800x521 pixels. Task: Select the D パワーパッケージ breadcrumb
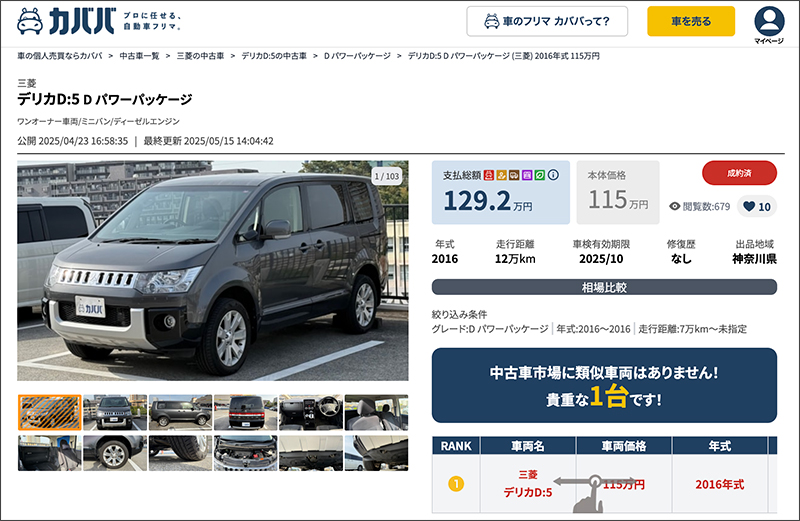357,56
